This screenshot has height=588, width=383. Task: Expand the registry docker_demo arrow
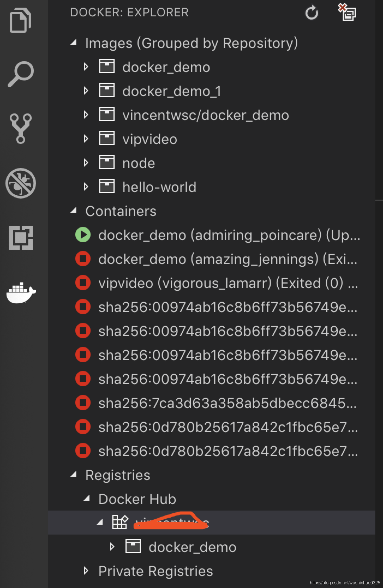coord(112,547)
